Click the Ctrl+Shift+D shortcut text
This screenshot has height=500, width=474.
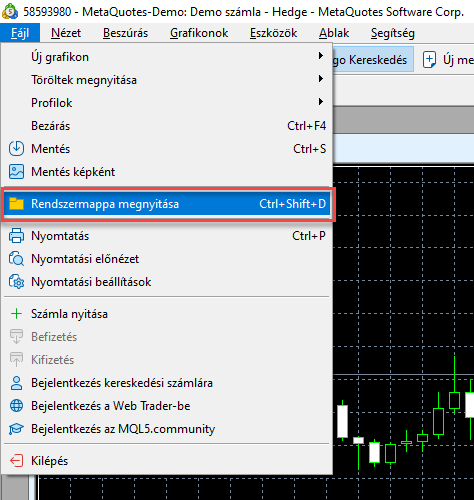tap(293, 204)
